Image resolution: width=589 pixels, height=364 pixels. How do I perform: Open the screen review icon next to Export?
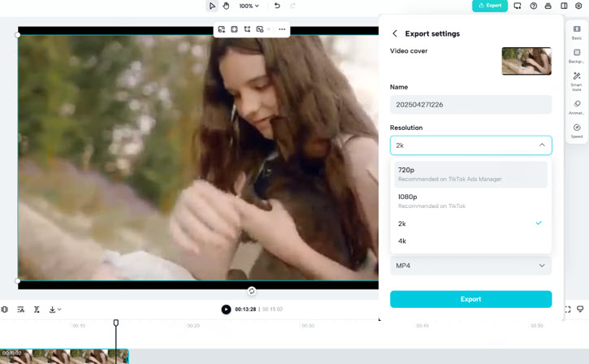click(x=518, y=6)
